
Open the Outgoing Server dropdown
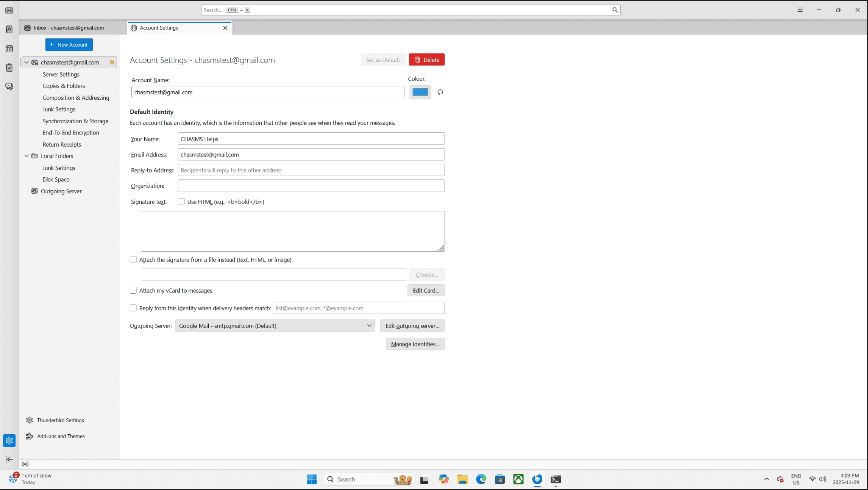[x=275, y=326]
